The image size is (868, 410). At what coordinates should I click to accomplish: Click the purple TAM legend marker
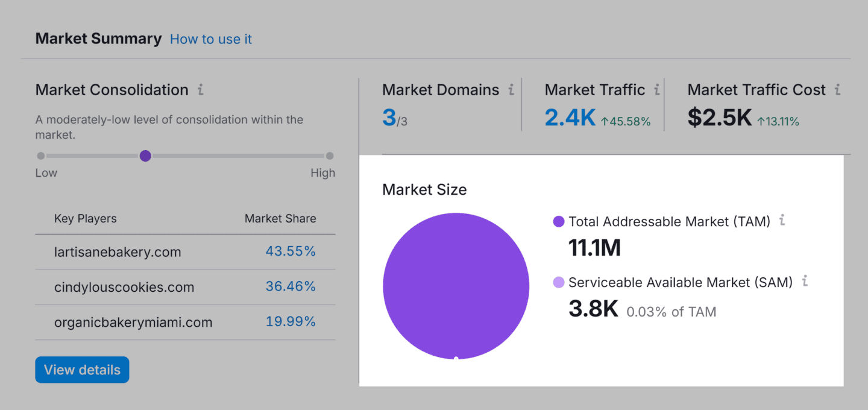558,221
